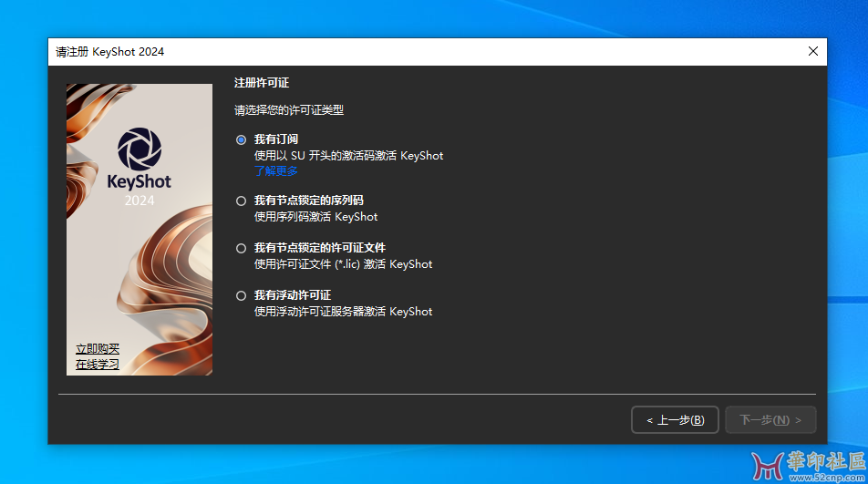Open the 在线学习 link
The image size is (868, 484).
[98, 365]
